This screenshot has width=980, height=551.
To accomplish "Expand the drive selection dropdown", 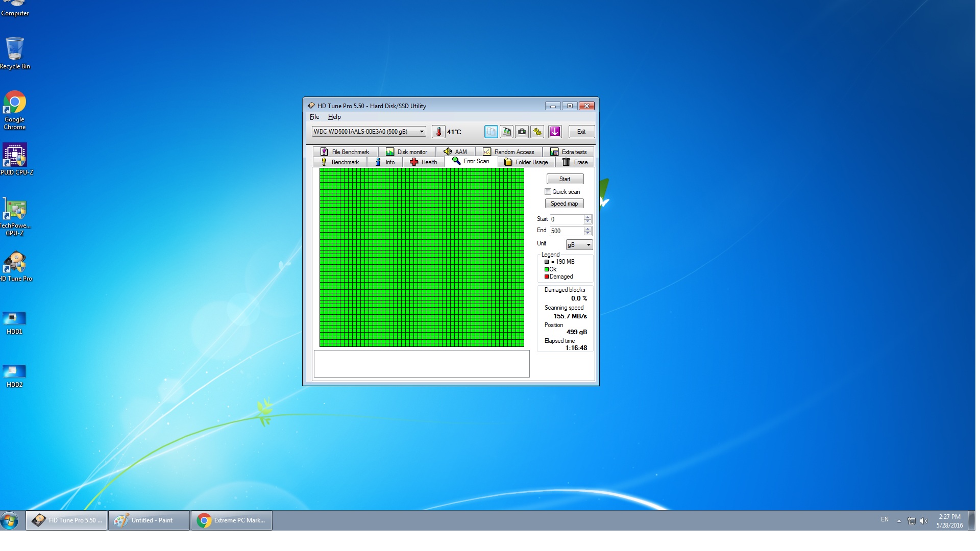I will (422, 132).
